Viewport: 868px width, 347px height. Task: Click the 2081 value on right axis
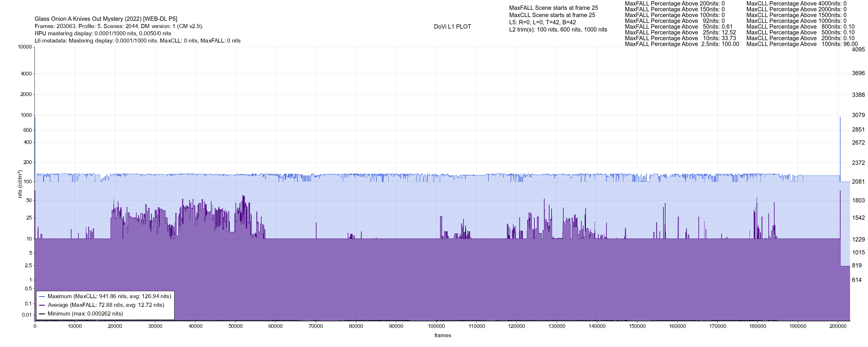[x=858, y=182]
